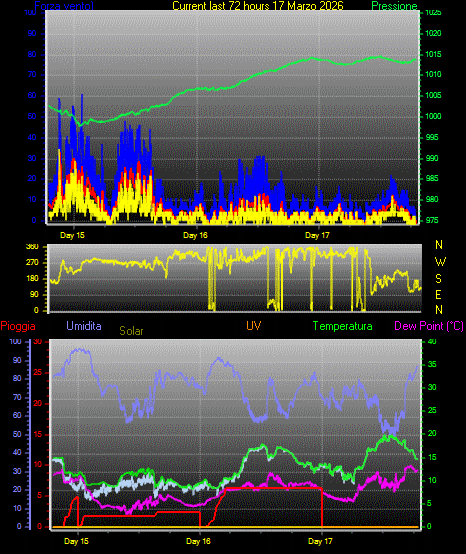Viewport: 466px width, 554px height.
Task: Click the 'Forza vento' wind axis label
Action: click(x=64, y=6)
